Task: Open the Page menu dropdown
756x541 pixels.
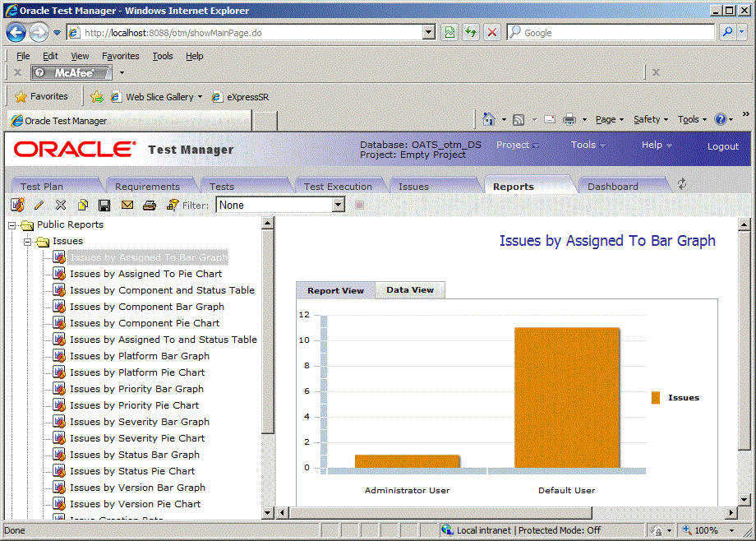Action: 610,119
